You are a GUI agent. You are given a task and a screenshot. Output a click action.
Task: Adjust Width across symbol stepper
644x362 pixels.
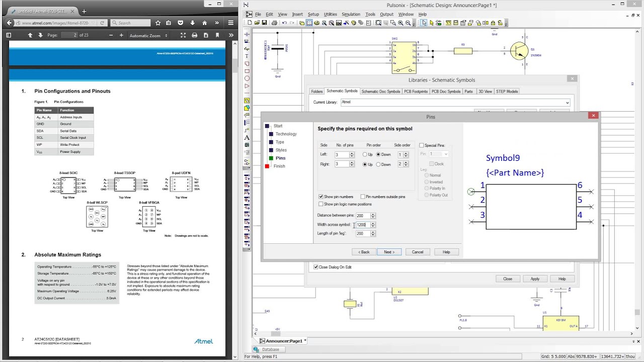373,225
